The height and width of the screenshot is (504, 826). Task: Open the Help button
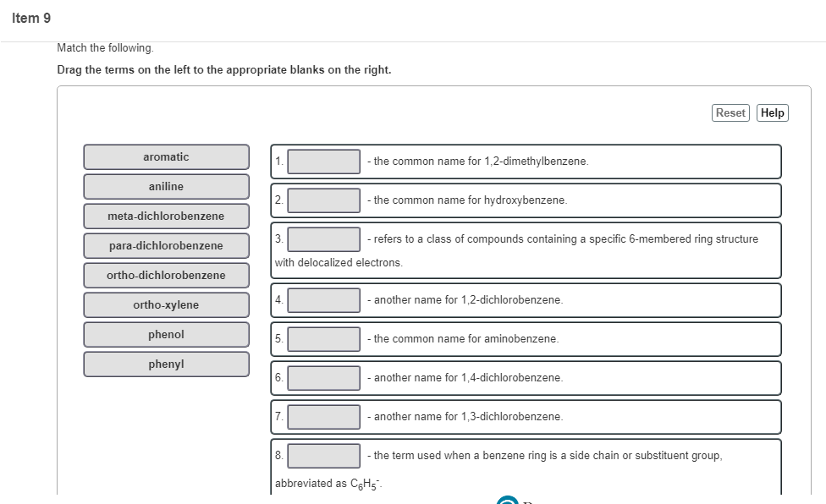point(773,113)
